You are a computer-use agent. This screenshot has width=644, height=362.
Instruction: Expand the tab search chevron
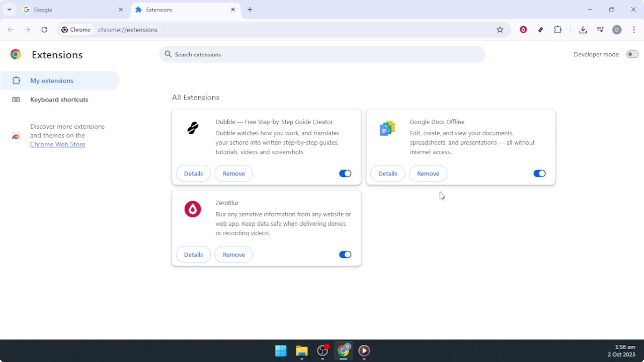(x=9, y=9)
